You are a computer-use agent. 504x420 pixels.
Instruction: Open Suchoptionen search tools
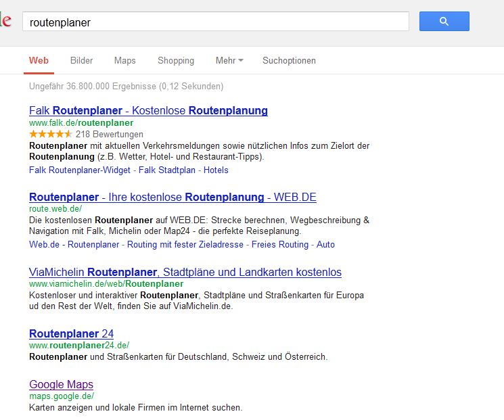point(289,60)
